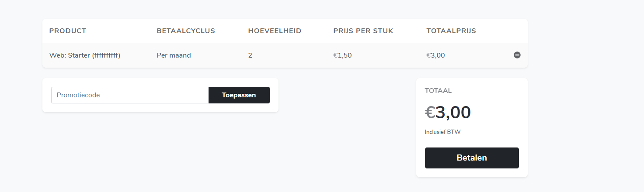Click the Hoeveelheid column header
The image size is (644, 192).
[275, 31]
